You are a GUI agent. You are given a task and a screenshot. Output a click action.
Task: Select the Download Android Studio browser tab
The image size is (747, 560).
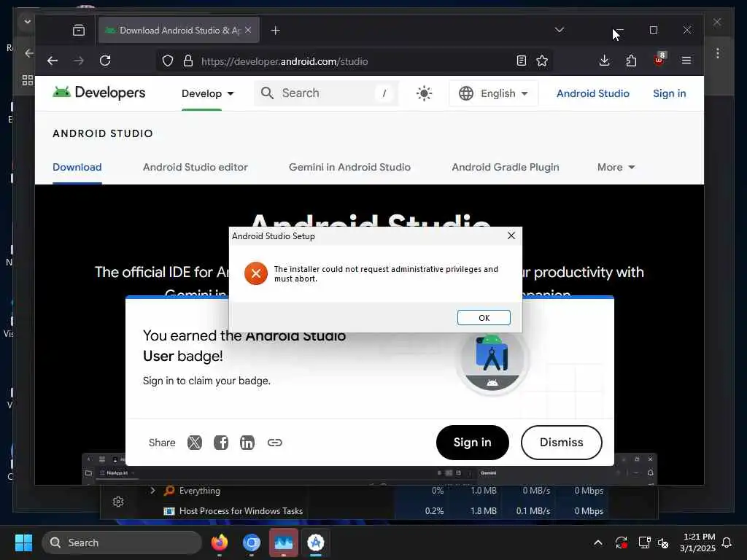coord(179,31)
